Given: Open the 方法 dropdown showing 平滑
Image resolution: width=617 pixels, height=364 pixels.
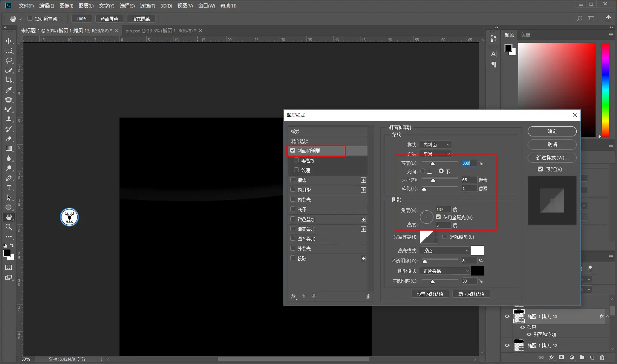Looking at the screenshot, I should (x=435, y=154).
